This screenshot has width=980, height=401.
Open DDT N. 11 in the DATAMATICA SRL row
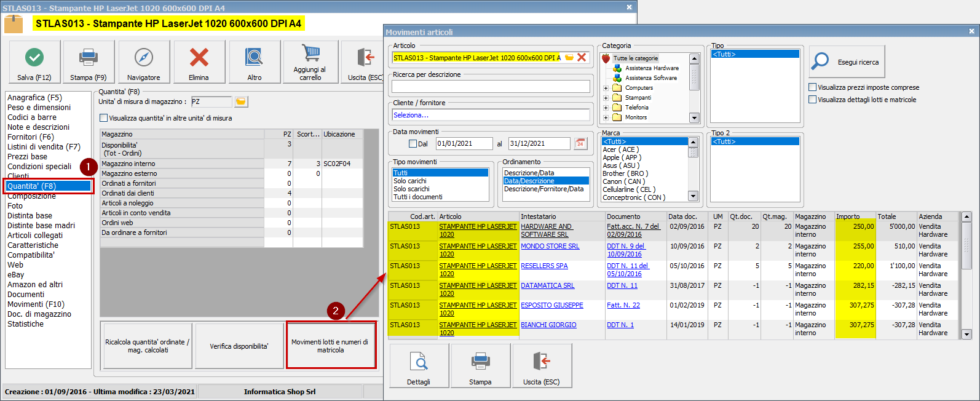click(622, 286)
